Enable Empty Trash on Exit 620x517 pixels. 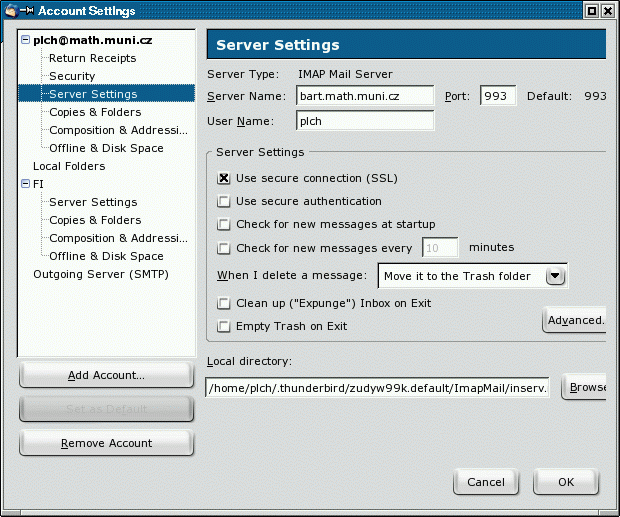click(x=223, y=326)
